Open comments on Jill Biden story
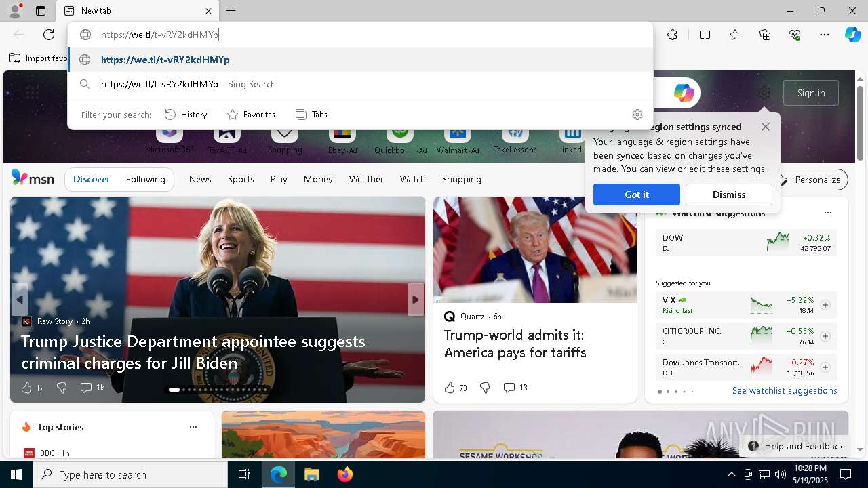Image resolution: width=868 pixels, height=488 pixels. click(92, 388)
